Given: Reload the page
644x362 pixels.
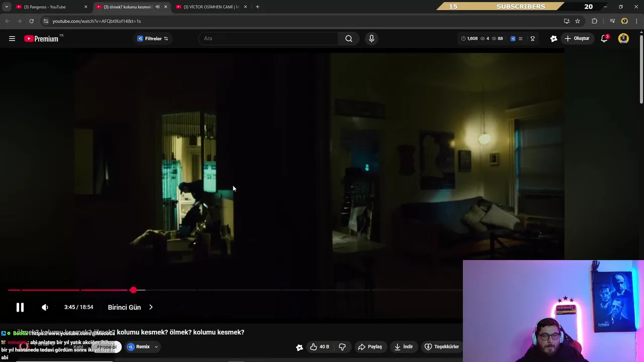Looking at the screenshot, I should pos(31,21).
